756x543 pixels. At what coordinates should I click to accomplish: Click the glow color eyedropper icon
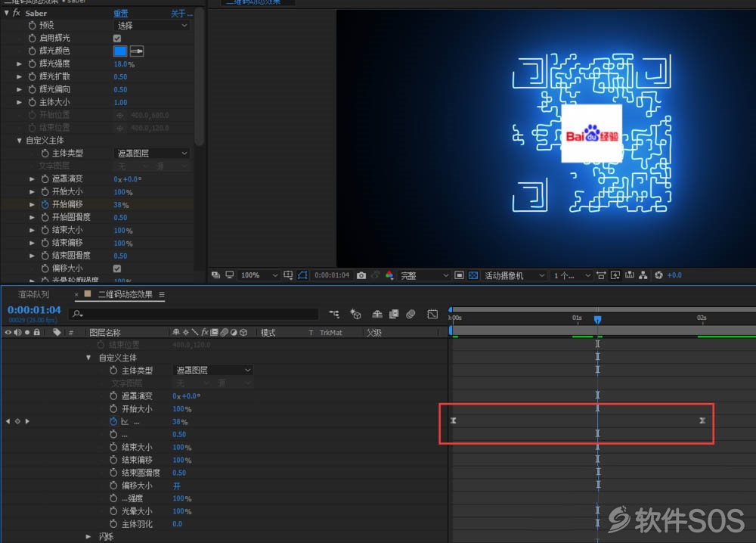point(137,51)
